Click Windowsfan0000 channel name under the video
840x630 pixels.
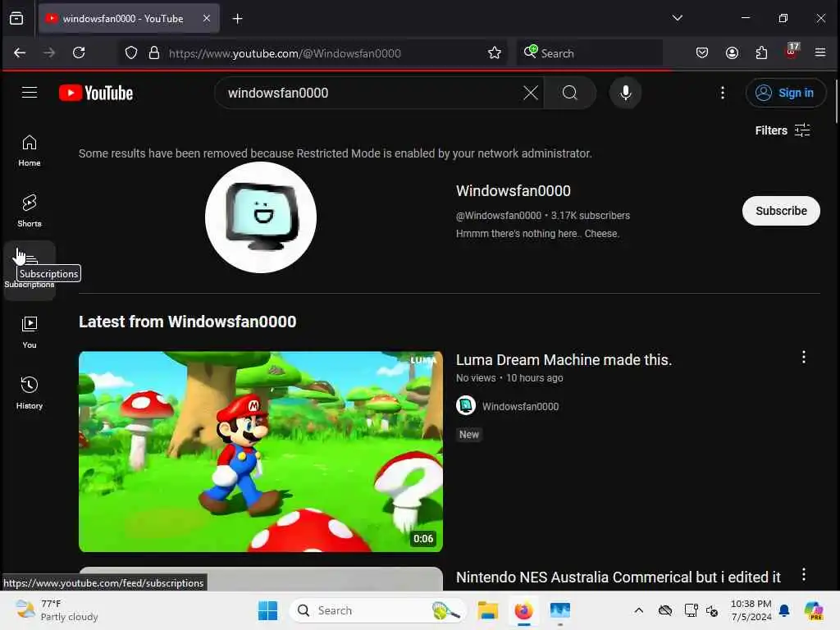pyautogui.click(x=520, y=407)
